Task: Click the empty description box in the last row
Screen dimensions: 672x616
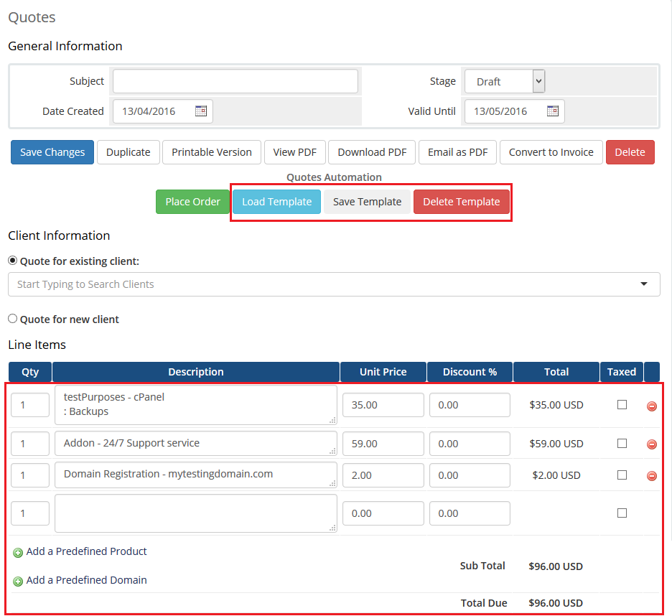Action: pos(196,513)
